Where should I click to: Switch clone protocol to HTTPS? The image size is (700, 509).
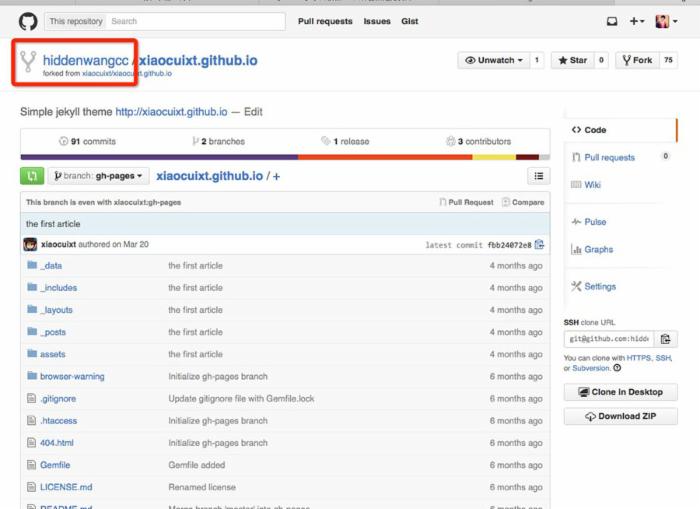tap(638, 358)
